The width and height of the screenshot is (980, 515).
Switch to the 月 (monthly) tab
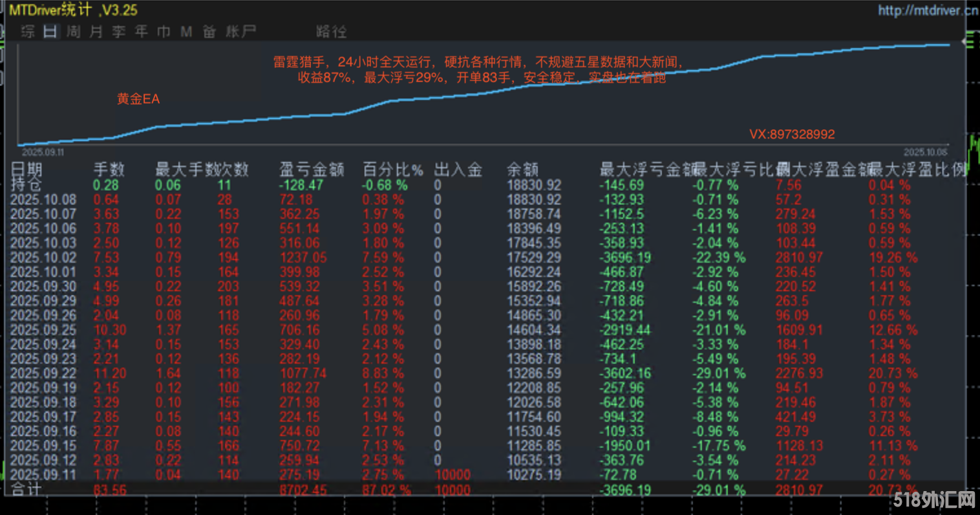click(96, 32)
